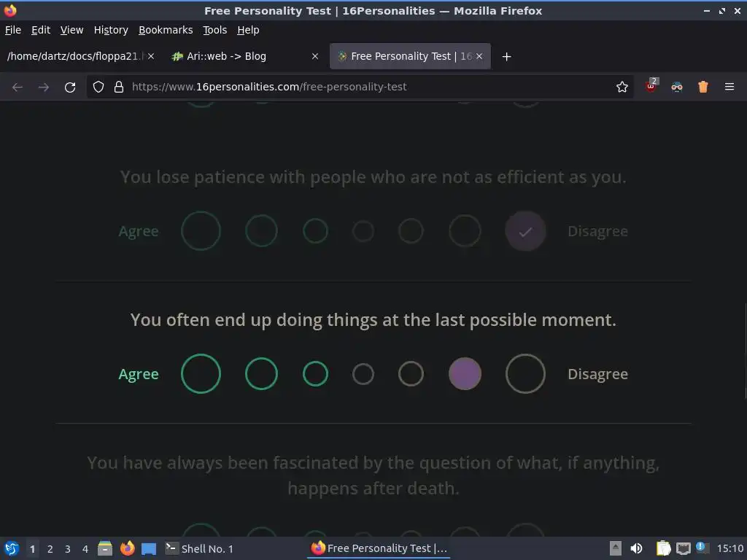The image size is (747, 560).
Task: Launch the file manager from taskbar
Action: point(105,548)
